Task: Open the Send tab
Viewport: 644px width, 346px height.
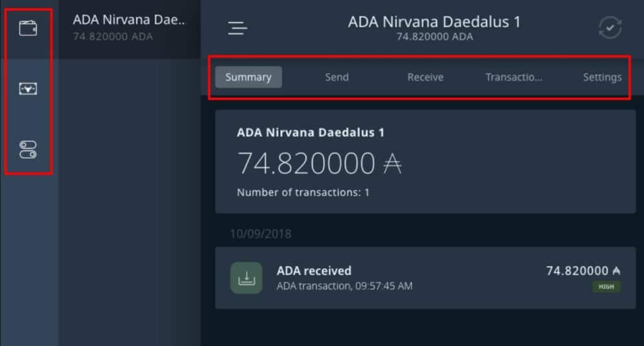Action: pos(336,77)
